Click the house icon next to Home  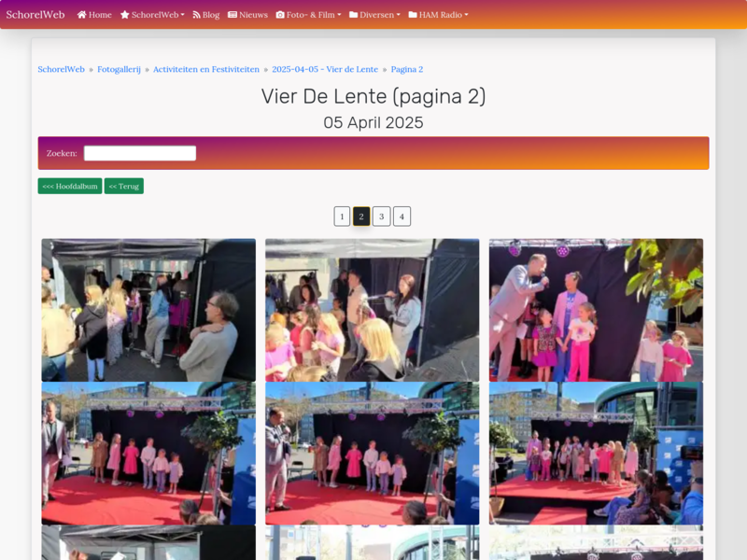[x=81, y=15]
